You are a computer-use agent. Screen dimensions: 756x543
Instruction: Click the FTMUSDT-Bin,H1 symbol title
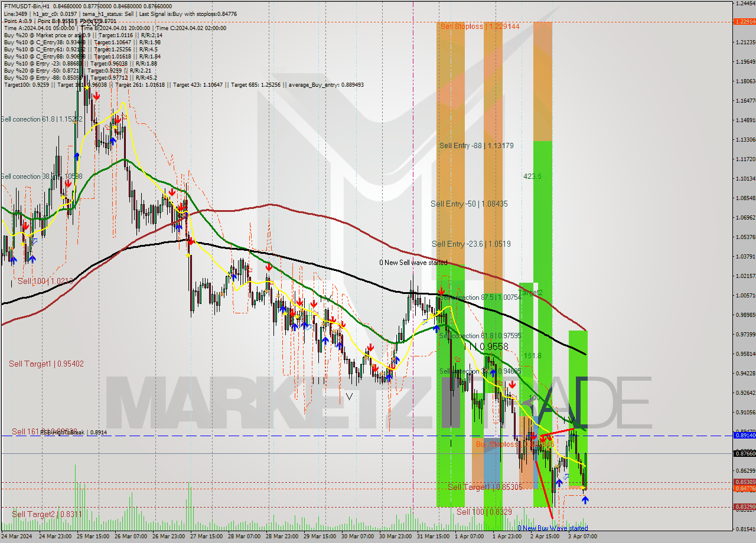[28, 6]
